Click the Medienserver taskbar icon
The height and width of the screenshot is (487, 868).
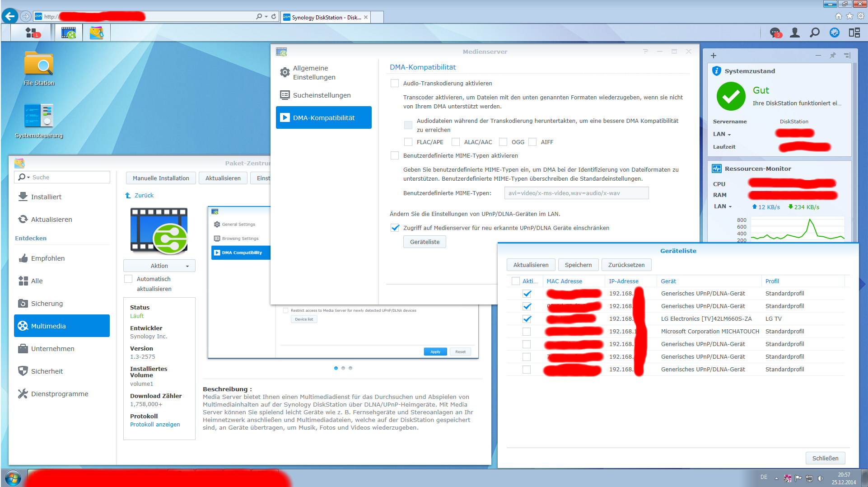69,33
